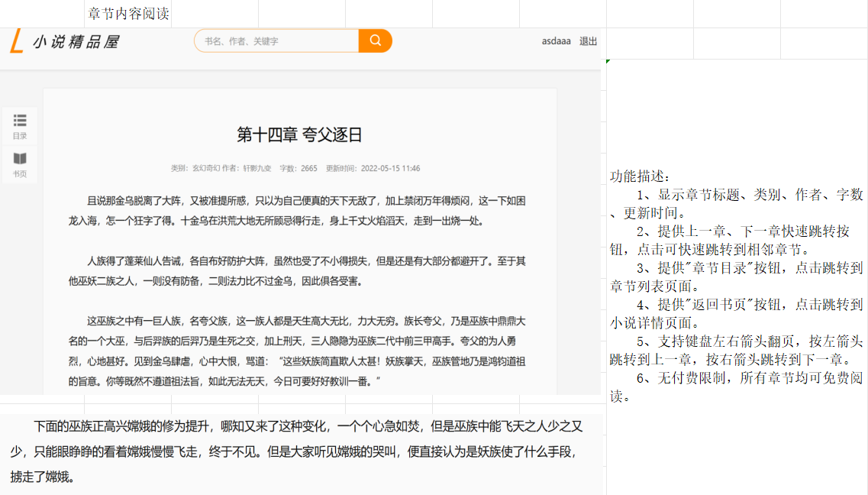Click the paragraph starting 人族得了蓬莱仙人告诫

297,271
